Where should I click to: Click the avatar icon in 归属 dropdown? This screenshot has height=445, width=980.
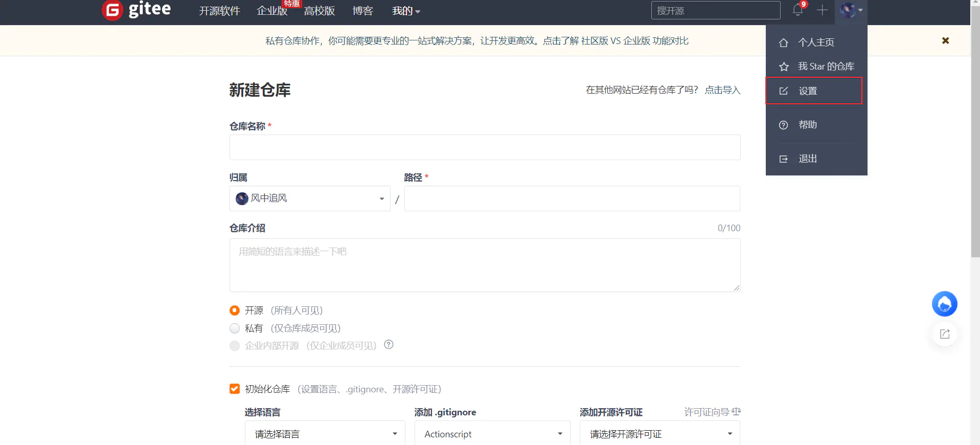[242, 198]
